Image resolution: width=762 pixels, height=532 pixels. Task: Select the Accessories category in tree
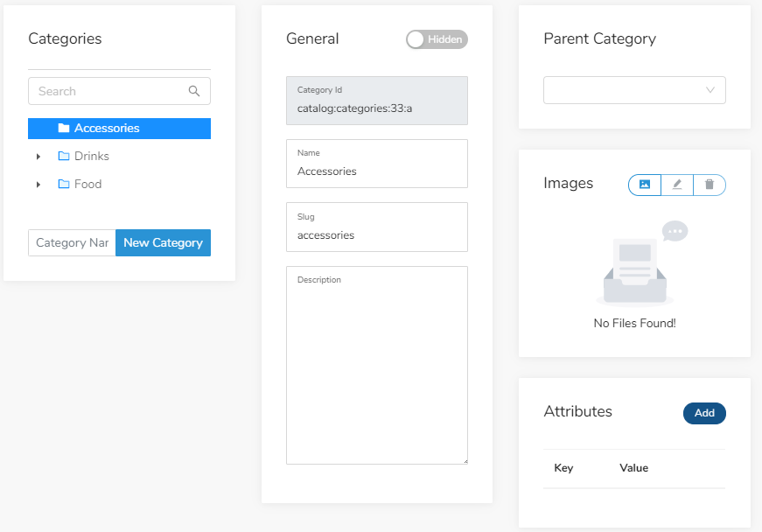coord(119,129)
